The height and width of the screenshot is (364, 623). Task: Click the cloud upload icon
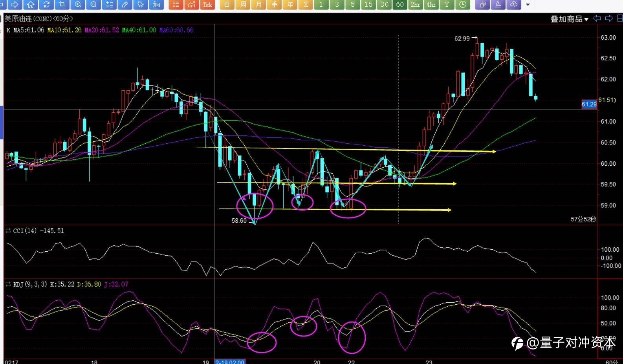[514, 4]
